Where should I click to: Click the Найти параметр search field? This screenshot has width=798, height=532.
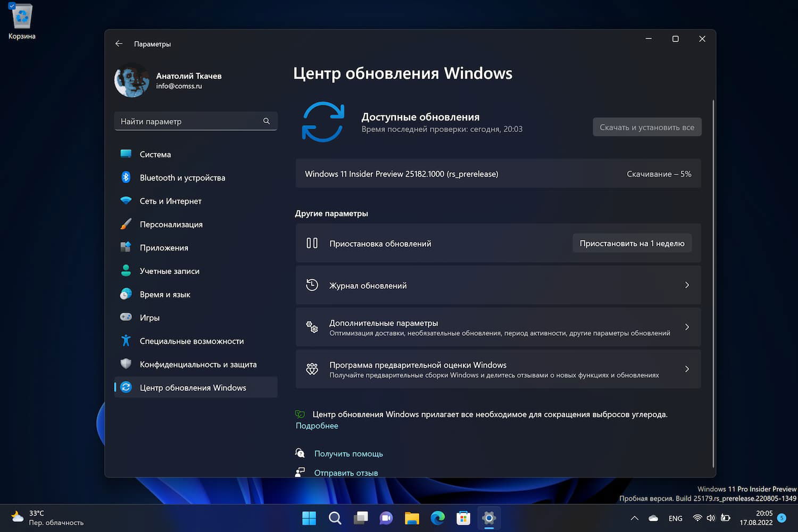pyautogui.click(x=195, y=121)
